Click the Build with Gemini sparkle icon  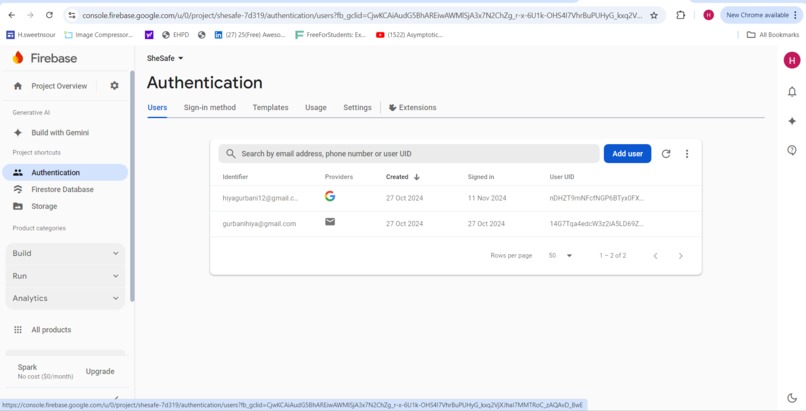click(18, 133)
